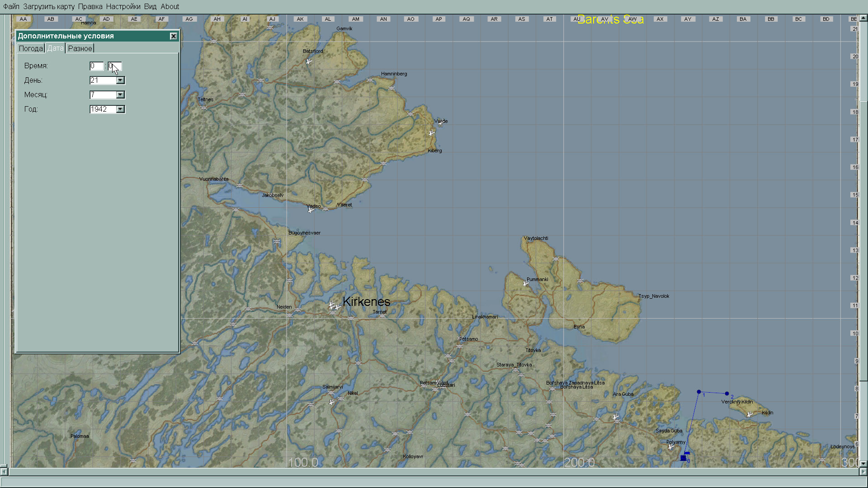The width and height of the screenshot is (868, 488).
Task: Open the Месяц month dropdown
Action: point(120,95)
